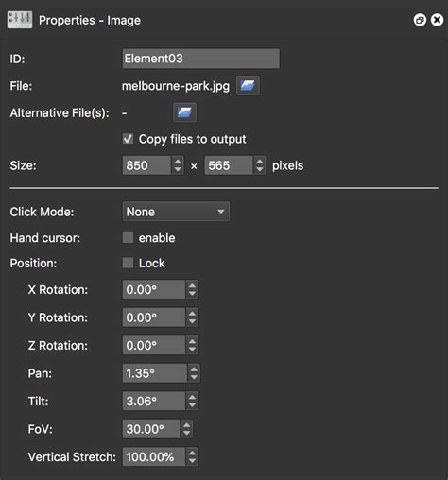Increase the width size value
The height and width of the screenshot is (480, 448).
[x=178, y=162]
